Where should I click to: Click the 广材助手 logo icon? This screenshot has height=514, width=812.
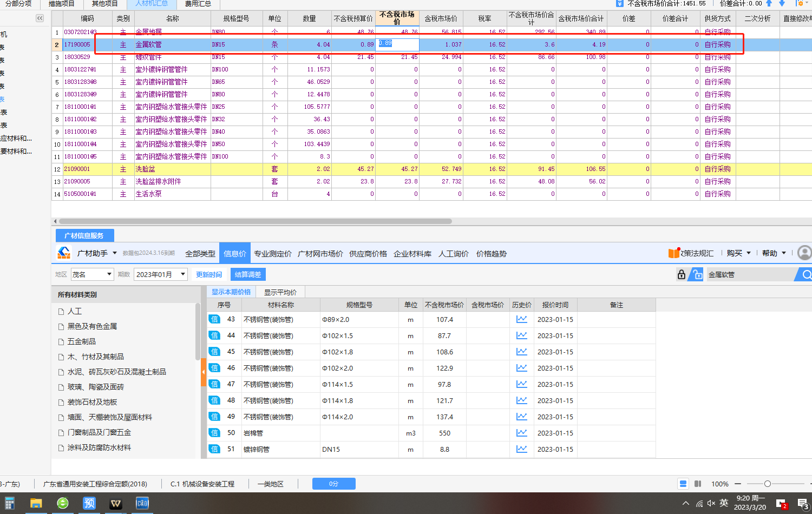coord(64,253)
